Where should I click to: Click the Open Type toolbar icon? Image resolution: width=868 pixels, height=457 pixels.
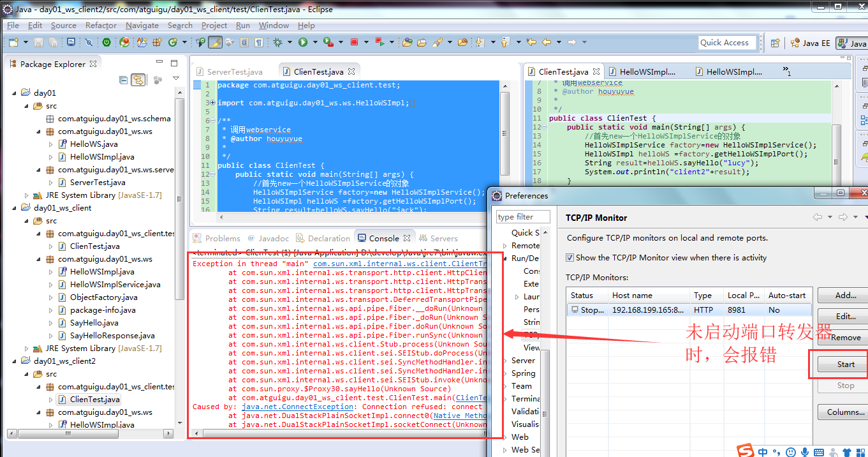click(x=408, y=42)
